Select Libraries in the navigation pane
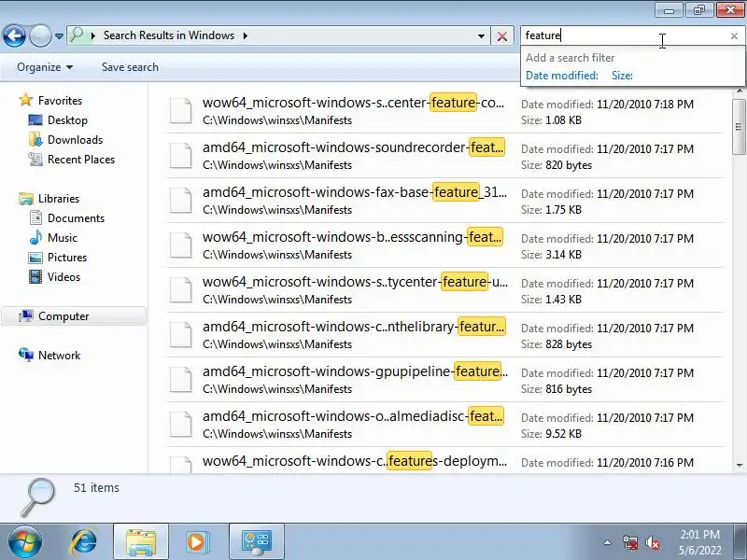Screen dimensions: 747x560 coord(59,199)
